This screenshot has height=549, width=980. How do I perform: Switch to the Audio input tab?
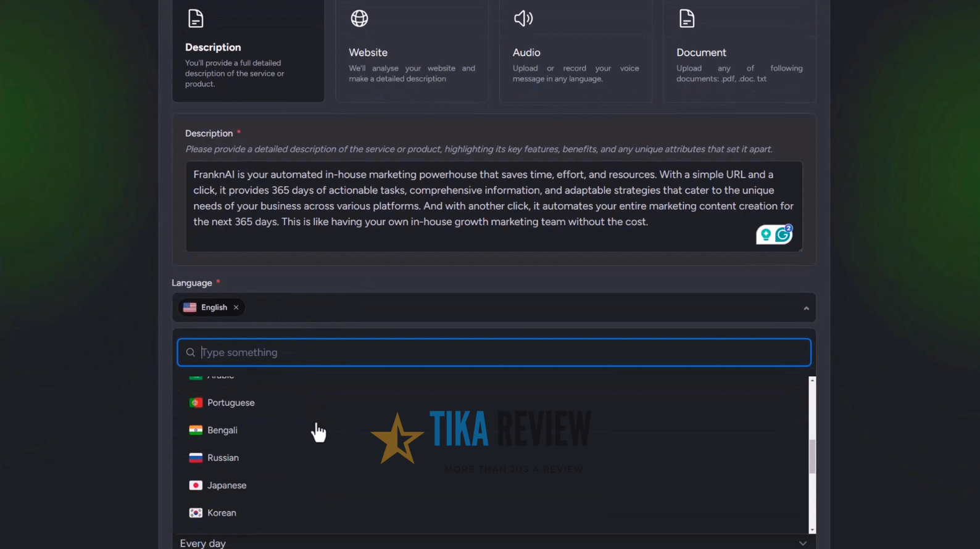(x=575, y=52)
